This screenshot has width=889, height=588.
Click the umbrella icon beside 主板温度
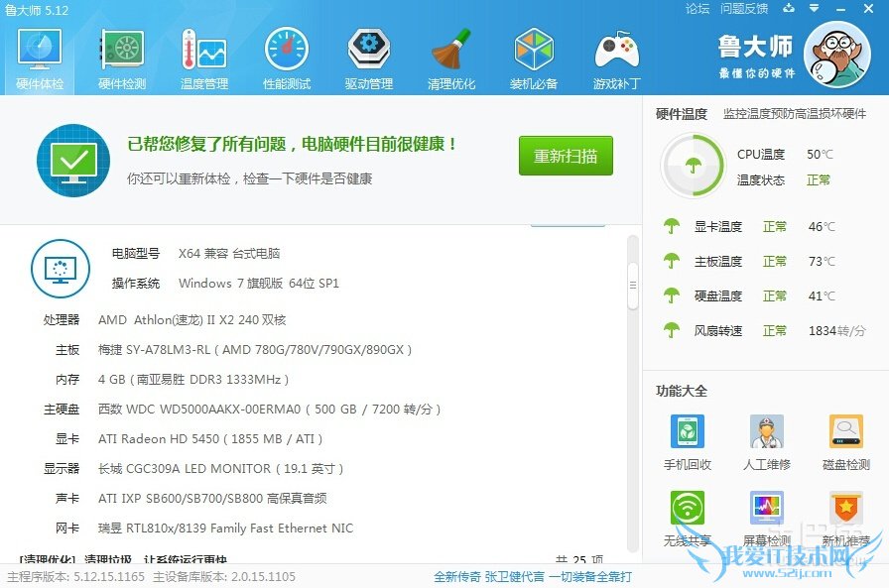pyautogui.click(x=672, y=261)
